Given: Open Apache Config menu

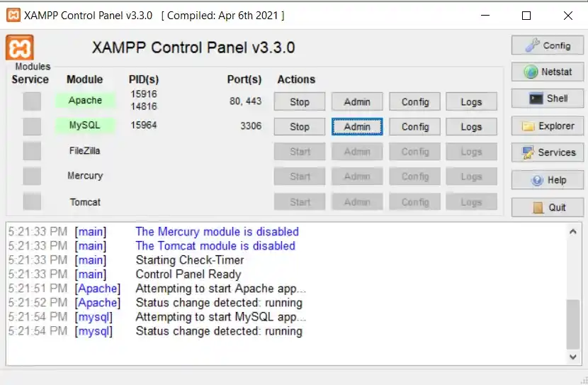Looking at the screenshot, I should click(414, 101).
